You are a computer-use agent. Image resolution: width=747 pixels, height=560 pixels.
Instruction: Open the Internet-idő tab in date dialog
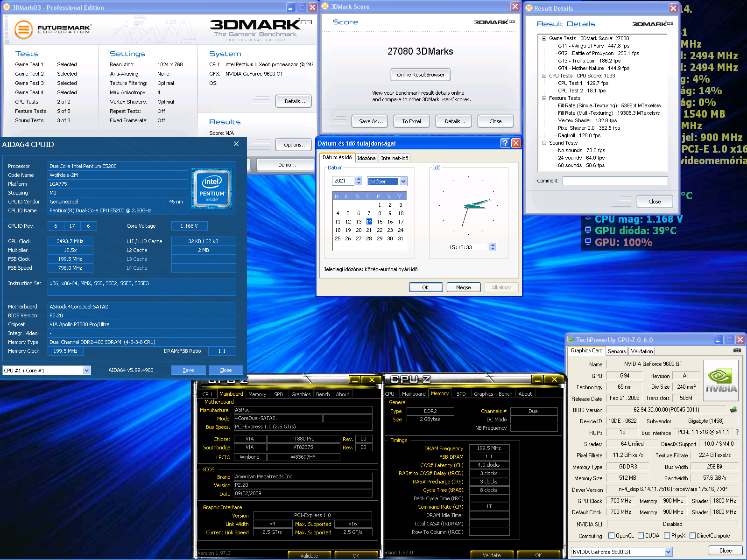(395, 158)
